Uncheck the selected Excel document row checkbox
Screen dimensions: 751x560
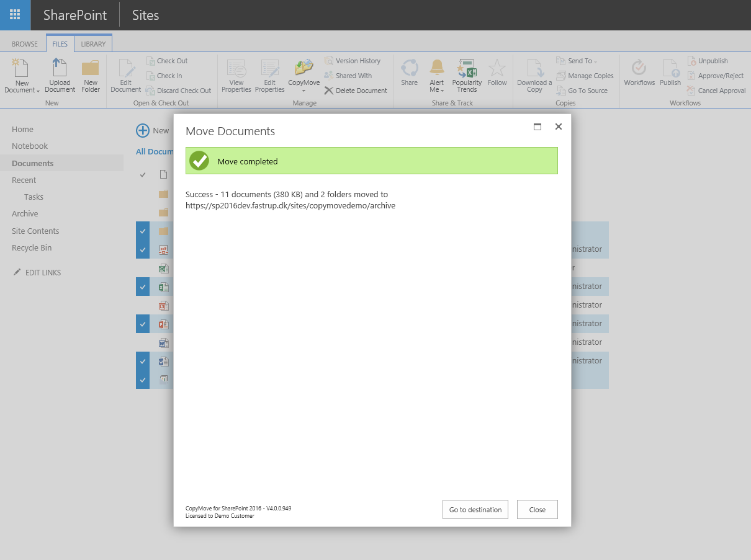coord(143,287)
